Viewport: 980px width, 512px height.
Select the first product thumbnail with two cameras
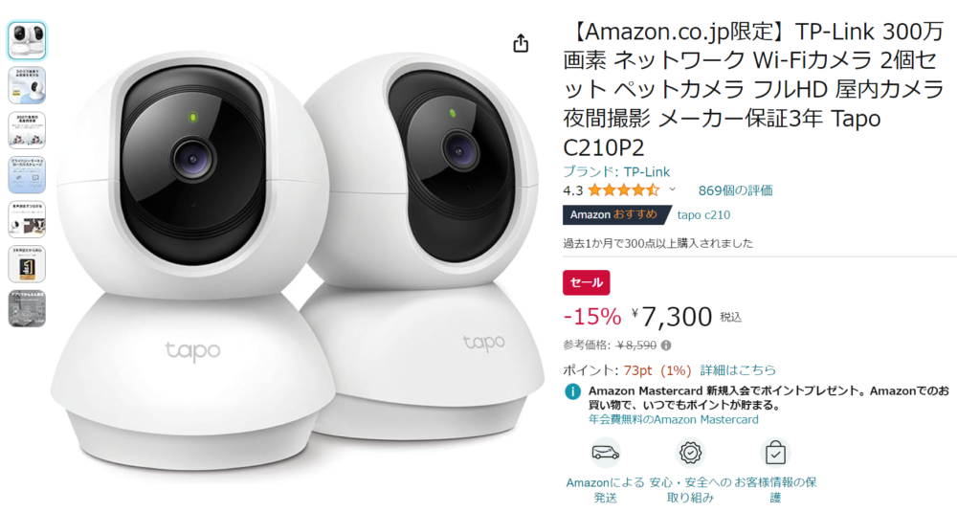tap(27, 40)
